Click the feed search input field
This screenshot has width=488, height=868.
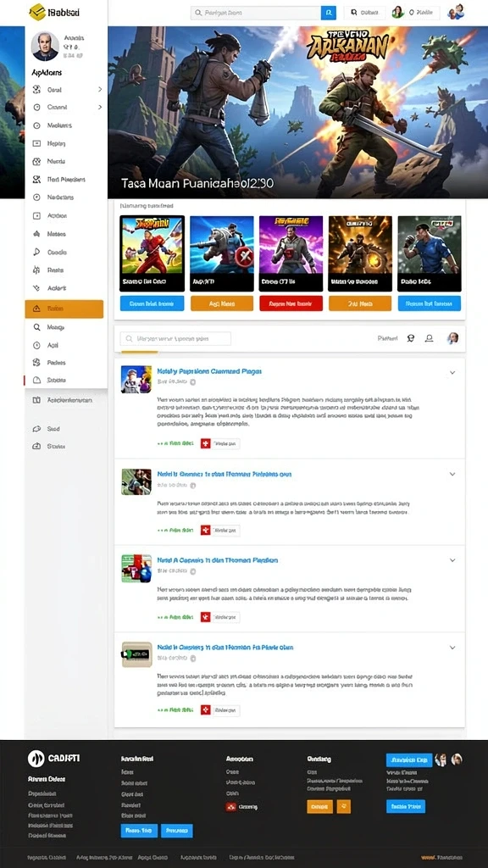point(175,339)
